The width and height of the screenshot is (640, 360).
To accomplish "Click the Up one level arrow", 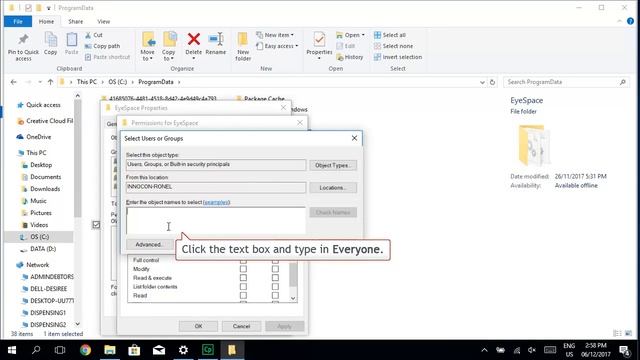I will pos(50,82).
